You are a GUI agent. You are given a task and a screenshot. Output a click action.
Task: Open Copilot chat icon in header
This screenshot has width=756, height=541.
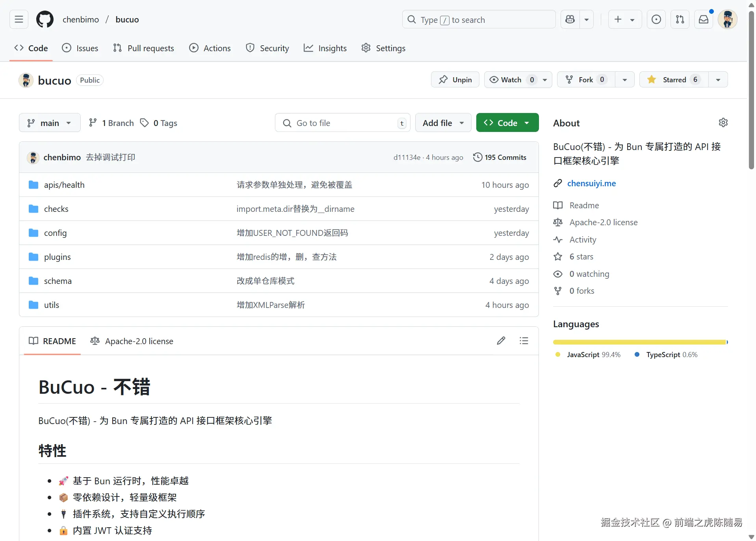[x=570, y=19]
